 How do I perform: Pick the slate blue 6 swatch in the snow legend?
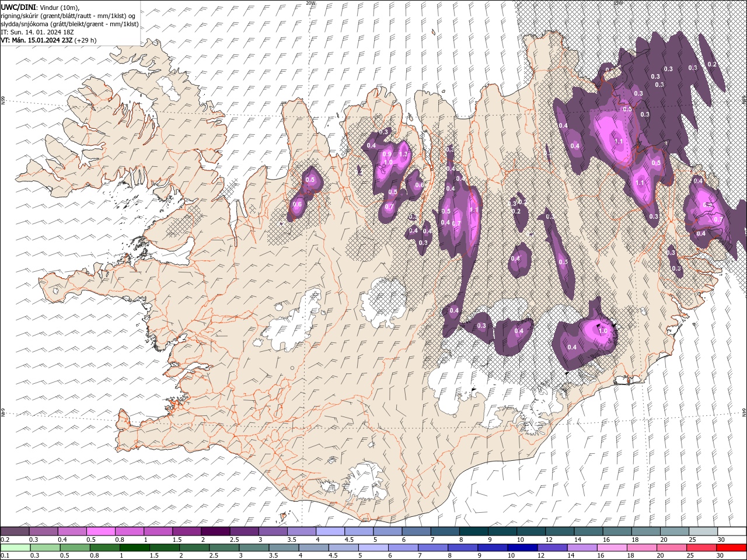pyautogui.click(x=417, y=531)
